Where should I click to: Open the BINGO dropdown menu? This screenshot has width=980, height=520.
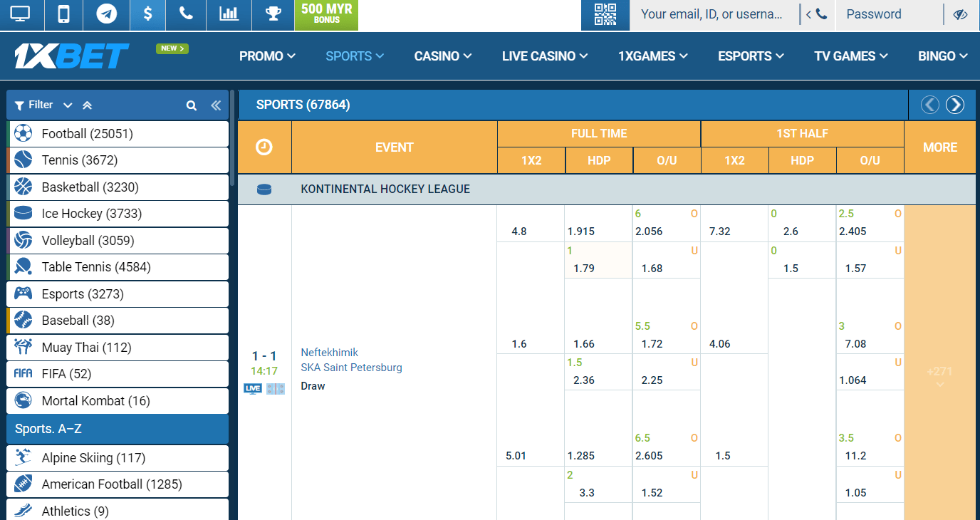pos(943,56)
